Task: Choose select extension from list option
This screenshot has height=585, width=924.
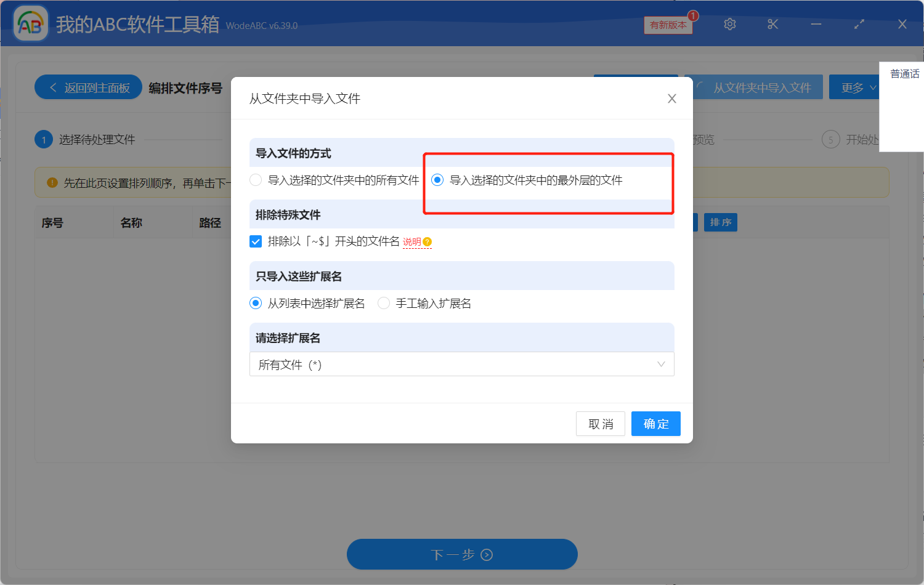Action: pos(307,303)
